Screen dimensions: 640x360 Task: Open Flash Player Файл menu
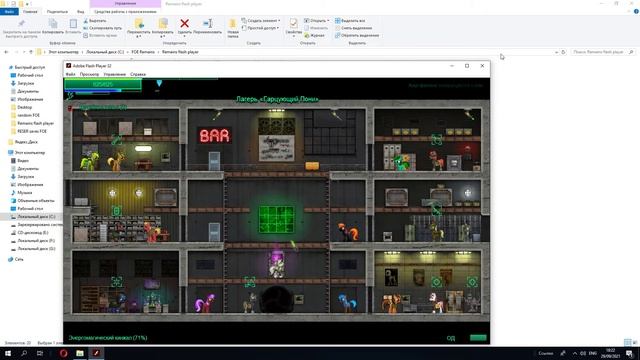[70, 74]
